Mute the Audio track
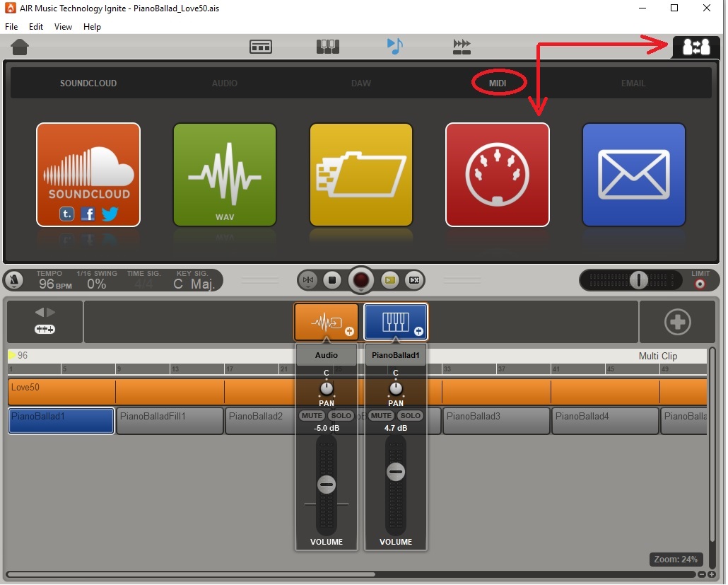Viewport: 728px width, 585px height. click(312, 416)
